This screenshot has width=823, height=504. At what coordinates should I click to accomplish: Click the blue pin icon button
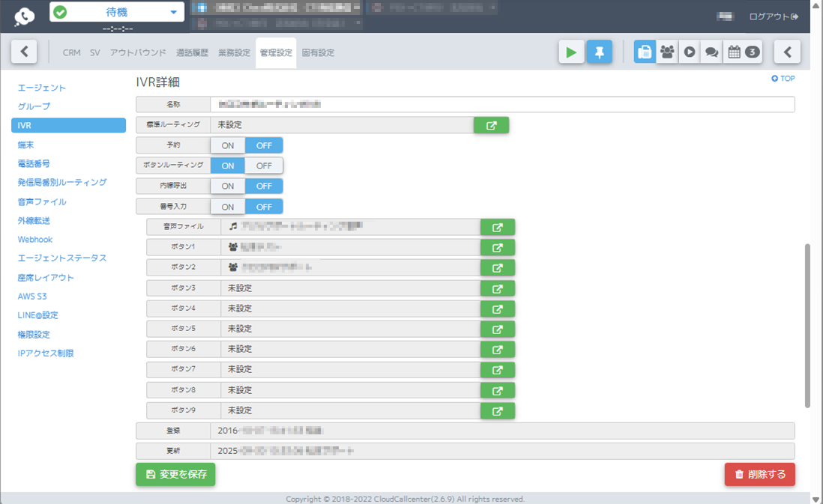599,52
